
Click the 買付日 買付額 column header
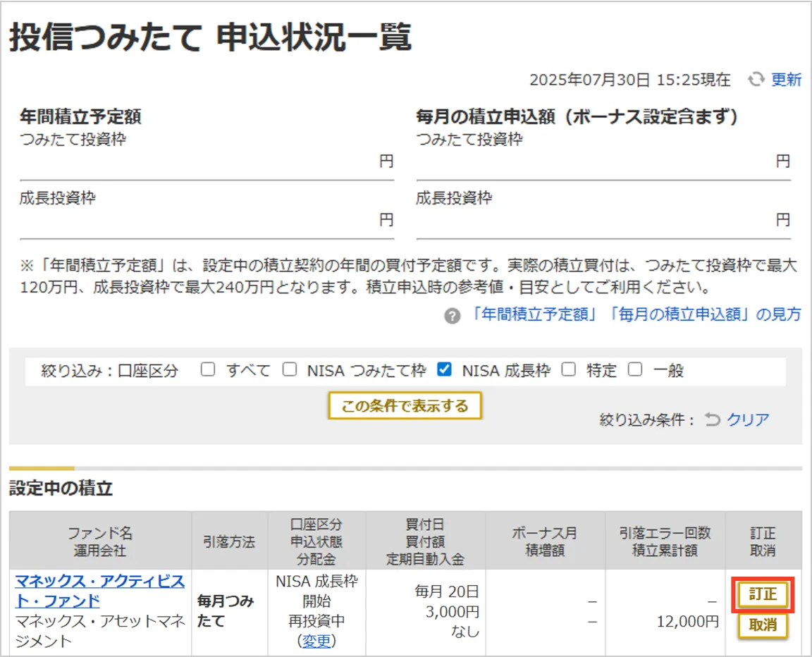(x=425, y=541)
